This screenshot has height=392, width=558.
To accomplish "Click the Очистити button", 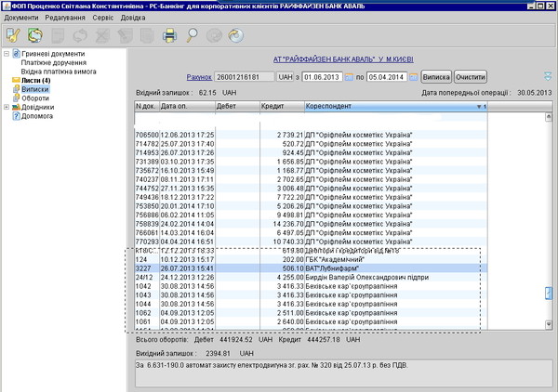I will pos(471,77).
